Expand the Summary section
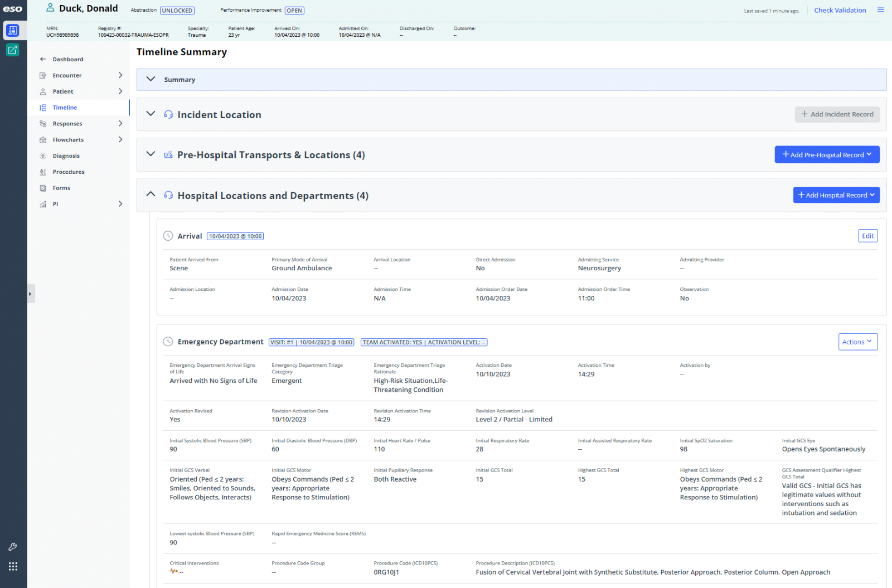The image size is (892, 588). click(x=151, y=79)
